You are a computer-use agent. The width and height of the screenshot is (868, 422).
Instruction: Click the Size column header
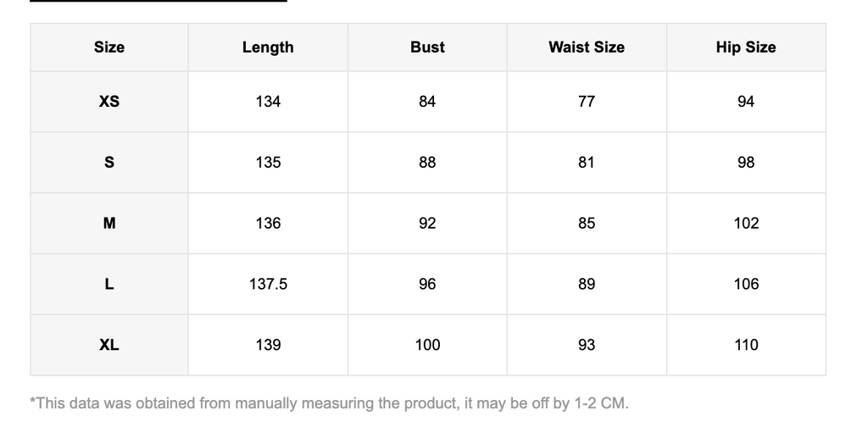[x=109, y=47]
